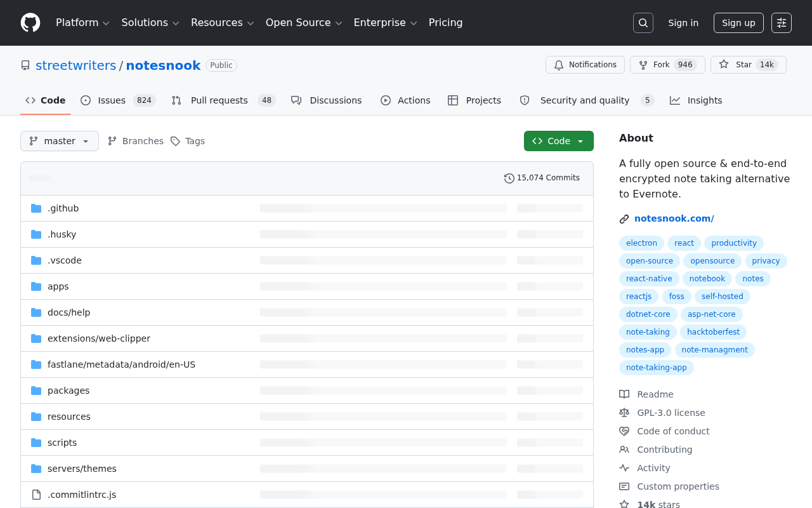The width and height of the screenshot is (812, 508).
Task: View the Tags list
Action: point(188,141)
